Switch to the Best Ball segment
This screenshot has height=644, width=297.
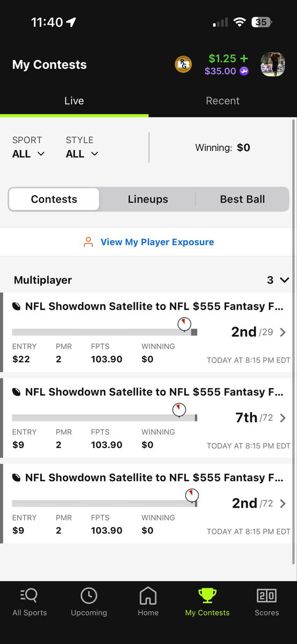[242, 199]
